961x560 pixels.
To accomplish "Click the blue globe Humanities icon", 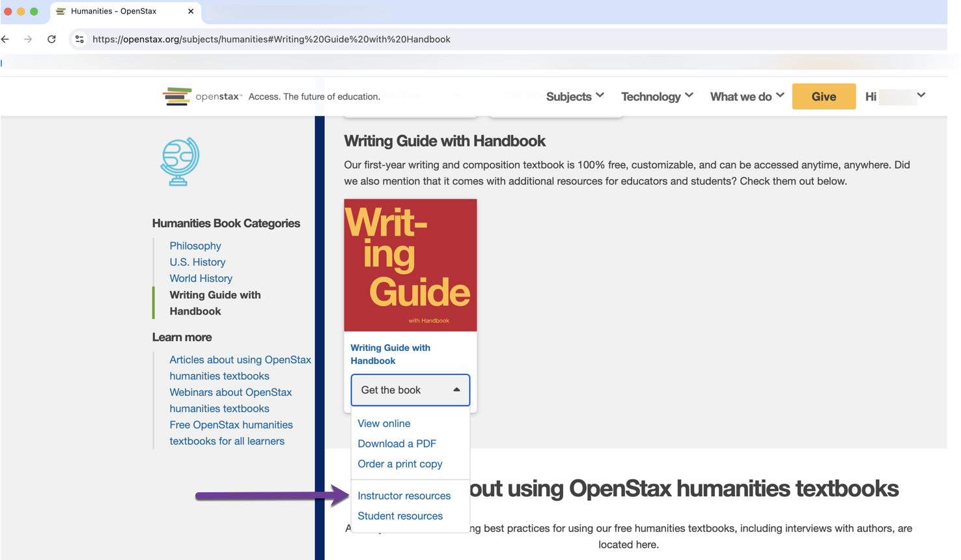I will point(178,161).
